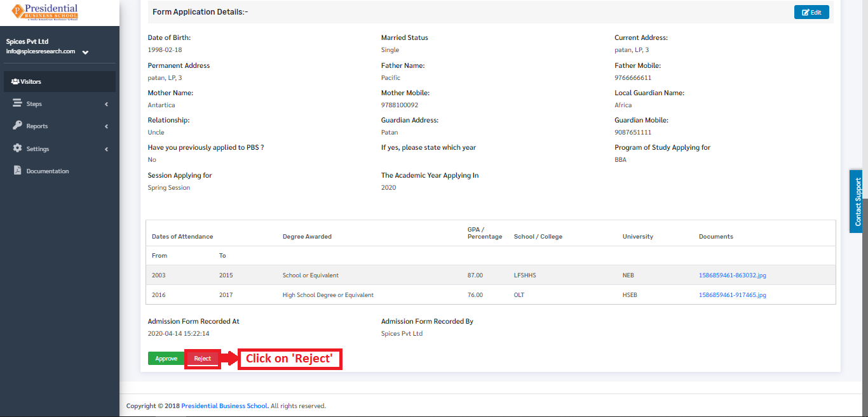
Task: Click the 'Documents' column header
Action: click(x=716, y=237)
